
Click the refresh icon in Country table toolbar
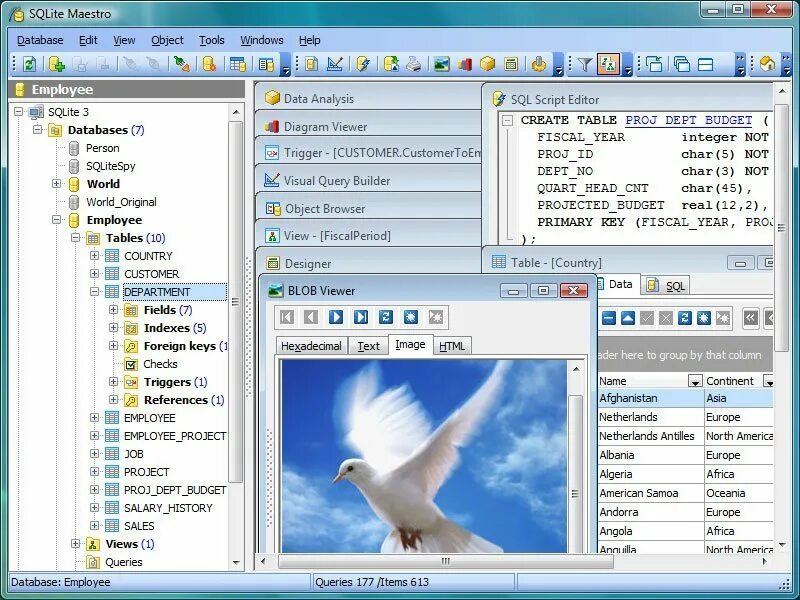pos(685,318)
